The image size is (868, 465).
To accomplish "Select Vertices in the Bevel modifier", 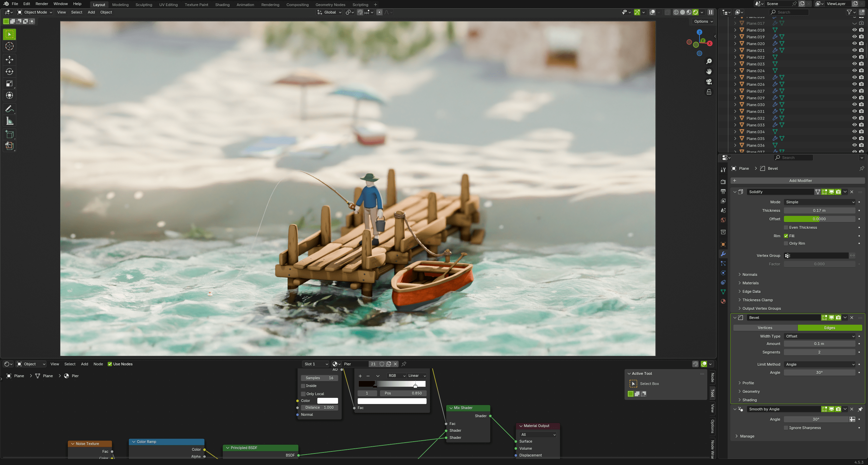I will pos(765,328).
